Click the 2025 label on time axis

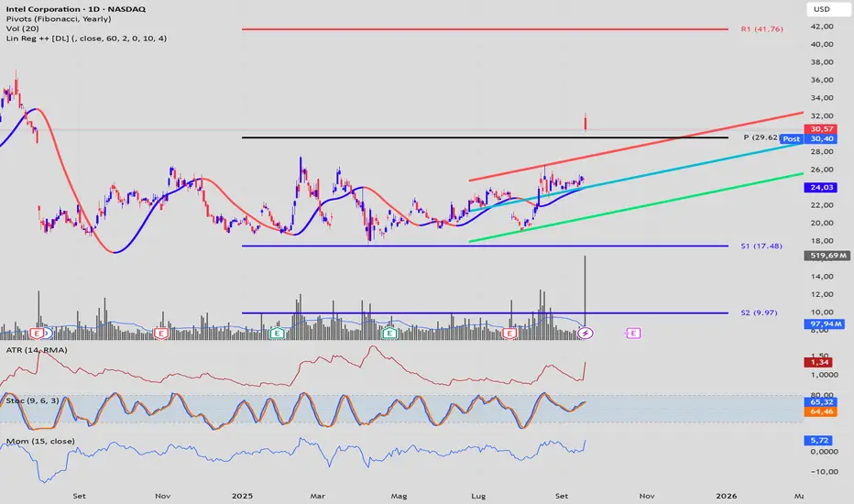click(243, 496)
